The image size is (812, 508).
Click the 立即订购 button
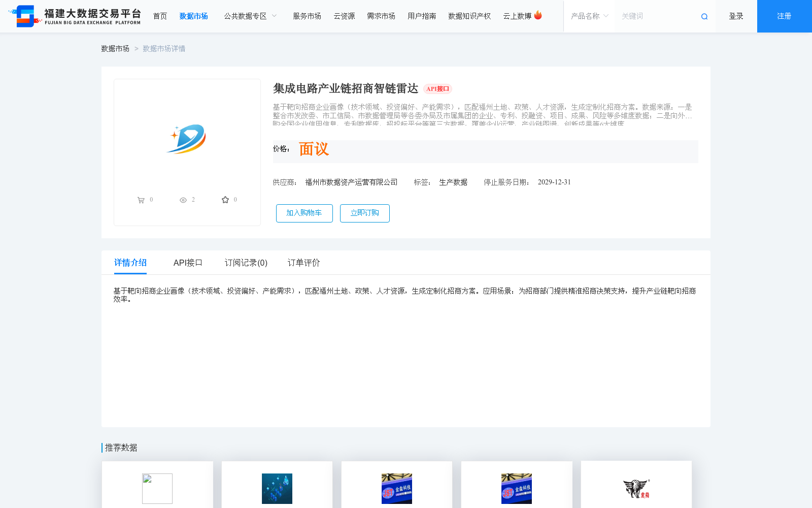(x=365, y=213)
